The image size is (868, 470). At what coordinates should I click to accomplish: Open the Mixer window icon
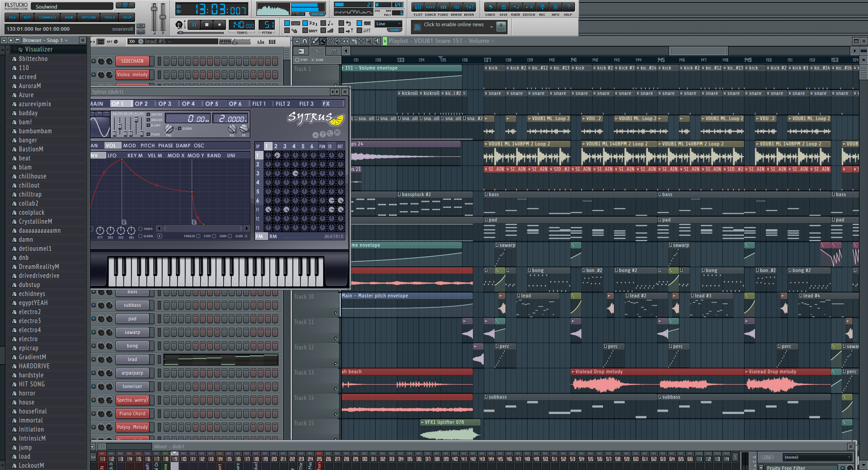tap(470, 7)
